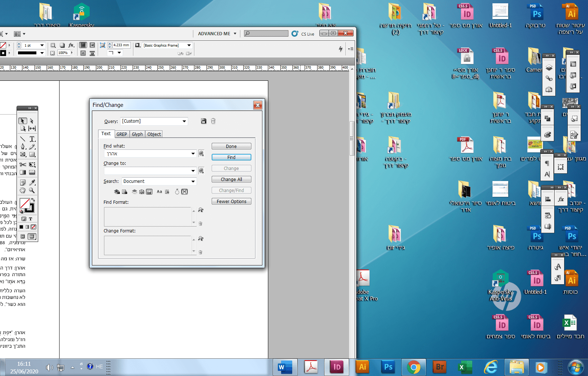Choose the Hand tool
Image resolution: width=588 pixels, height=376 pixels.
coord(22,190)
